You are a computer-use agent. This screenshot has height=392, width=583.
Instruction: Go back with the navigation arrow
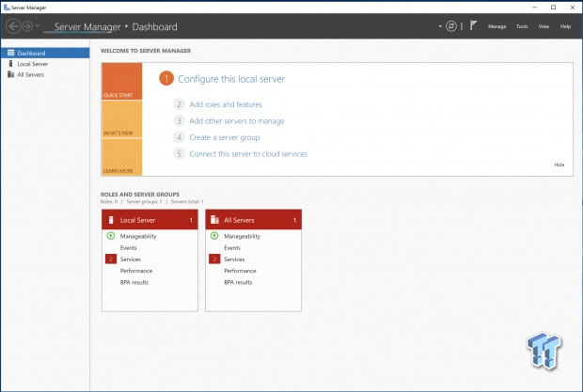tap(13, 26)
